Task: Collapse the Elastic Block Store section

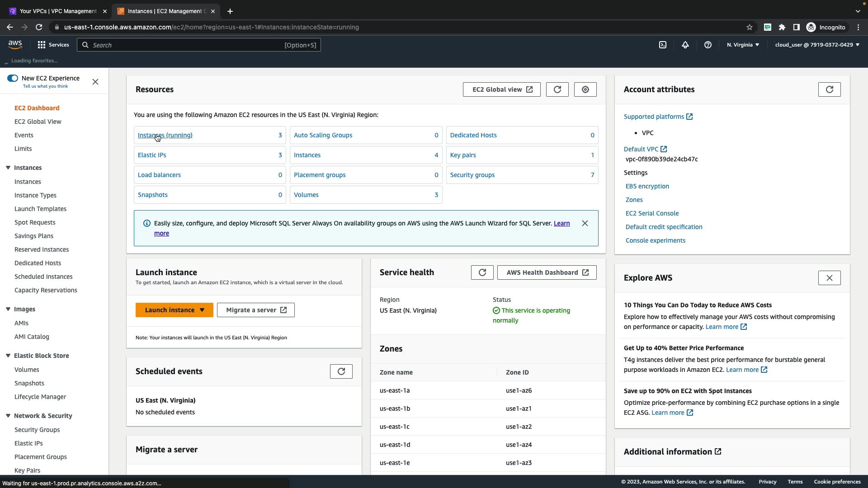Action: click(8, 356)
